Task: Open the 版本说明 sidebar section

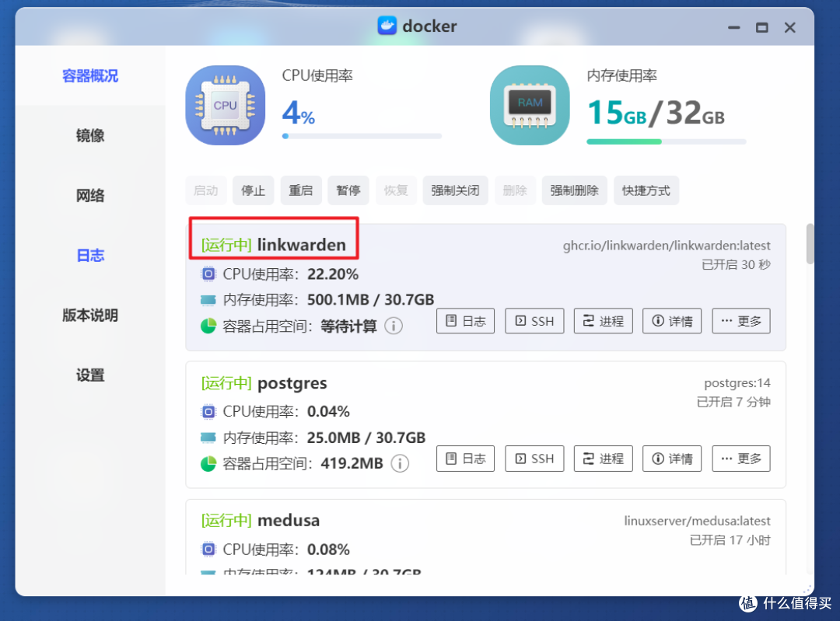Action: point(90,316)
